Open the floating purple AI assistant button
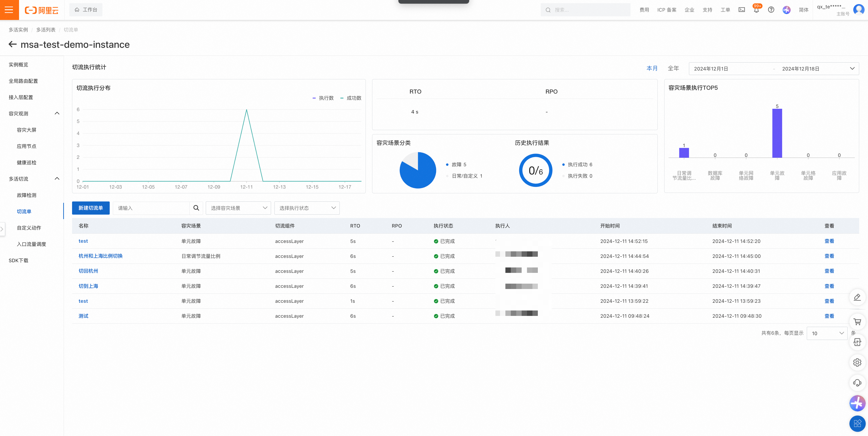This screenshot has height=436, width=868. [857, 403]
